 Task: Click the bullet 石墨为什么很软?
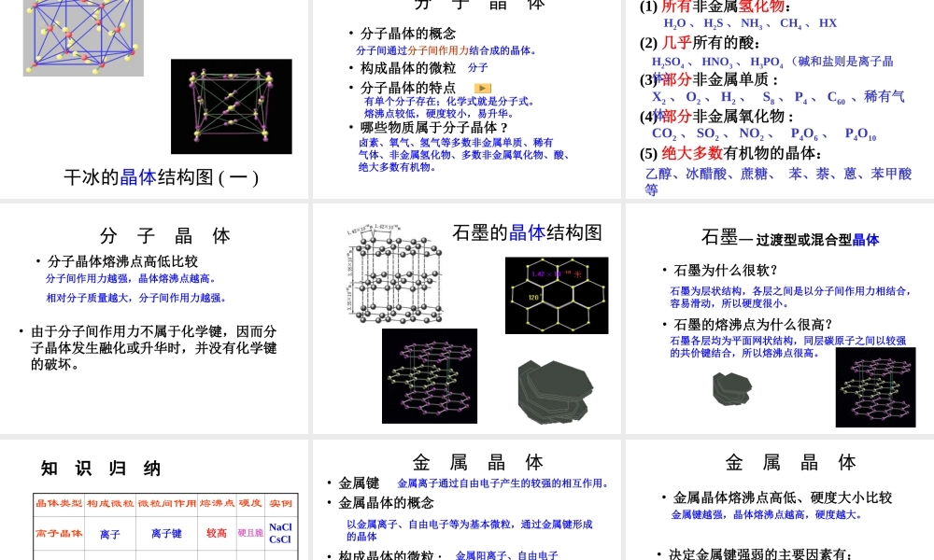click(726, 271)
